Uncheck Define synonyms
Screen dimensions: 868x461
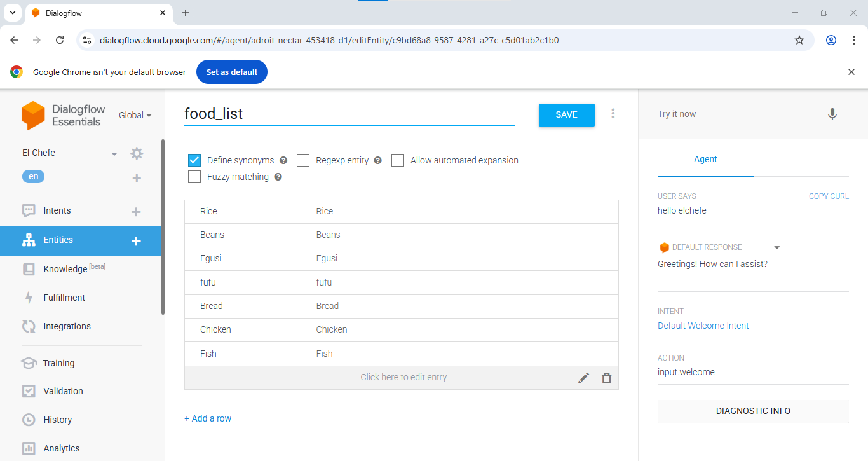click(x=194, y=160)
